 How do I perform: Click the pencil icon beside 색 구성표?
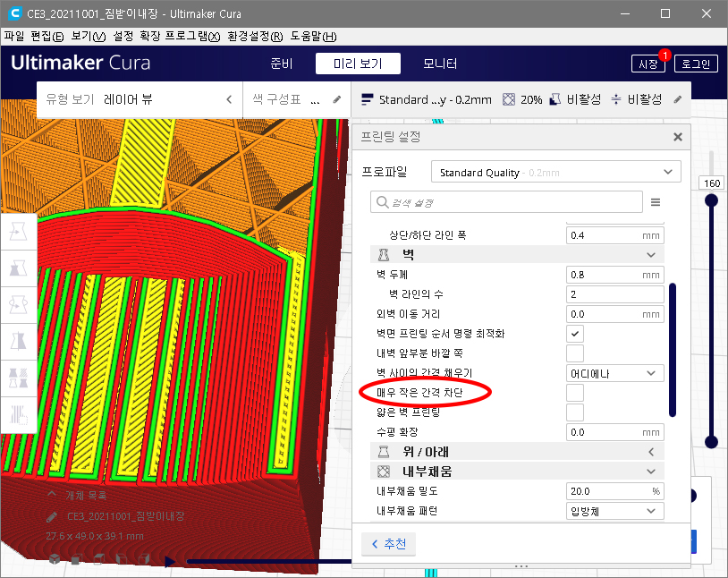click(x=337, y=99)
